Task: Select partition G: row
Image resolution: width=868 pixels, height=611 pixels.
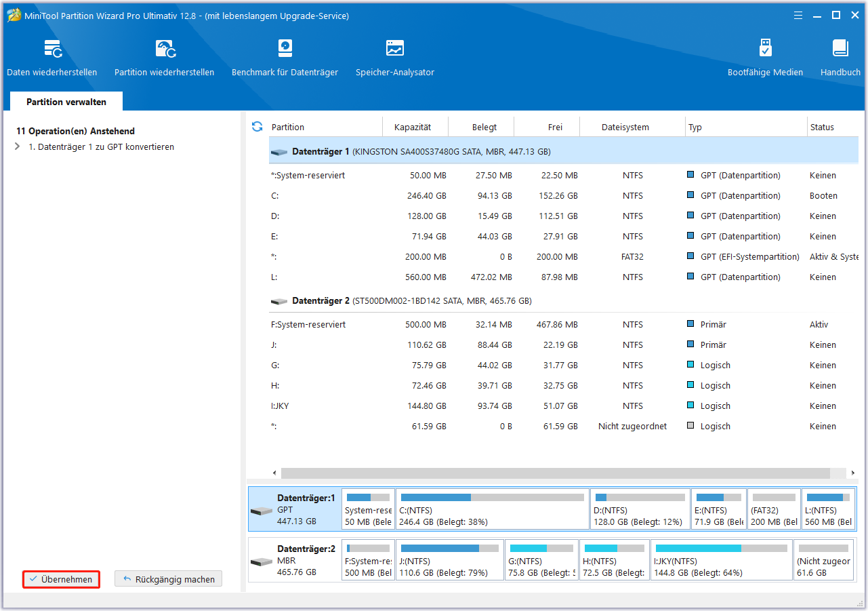Action: 564,366
